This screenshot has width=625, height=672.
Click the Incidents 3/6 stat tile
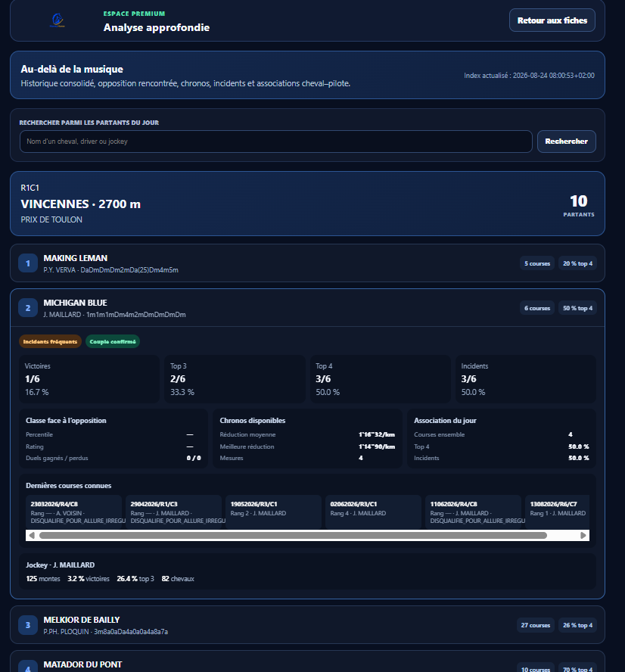tap(526, 379)
